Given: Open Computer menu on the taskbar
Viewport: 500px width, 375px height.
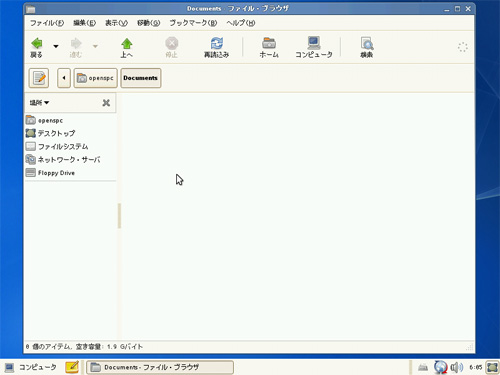Looking at the screenshot, I should click(x=31, y=367).
